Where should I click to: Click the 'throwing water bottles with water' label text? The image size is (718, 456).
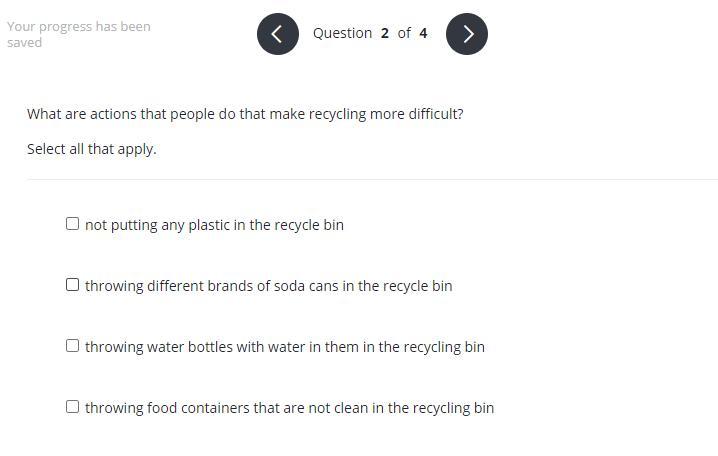(x=284, y=347)
